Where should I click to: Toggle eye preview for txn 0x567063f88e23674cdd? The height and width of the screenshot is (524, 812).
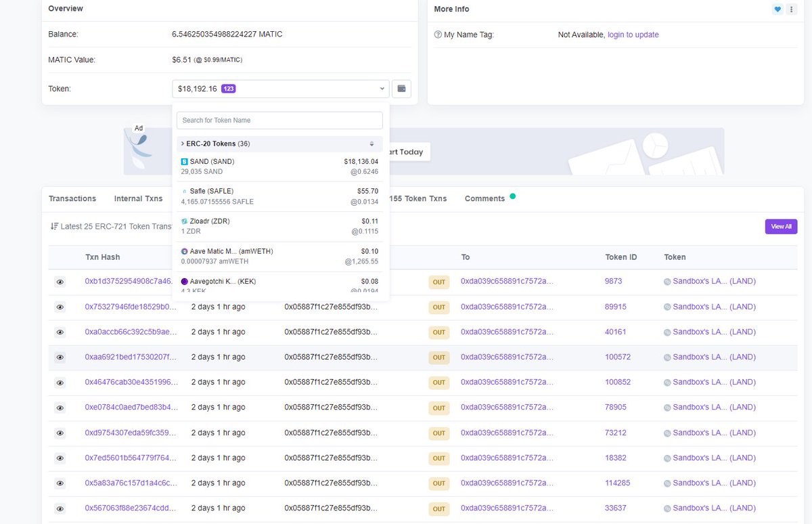(x=60, y=508)
